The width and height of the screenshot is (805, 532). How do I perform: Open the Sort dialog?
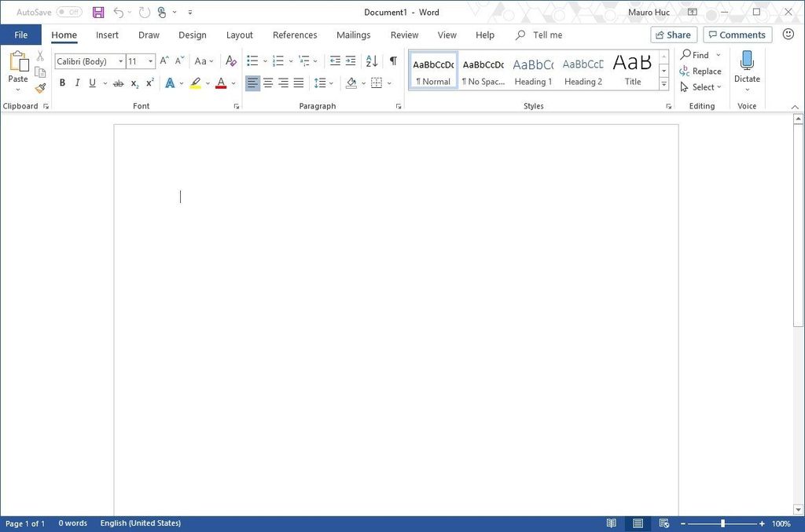(x=371, y=61)
